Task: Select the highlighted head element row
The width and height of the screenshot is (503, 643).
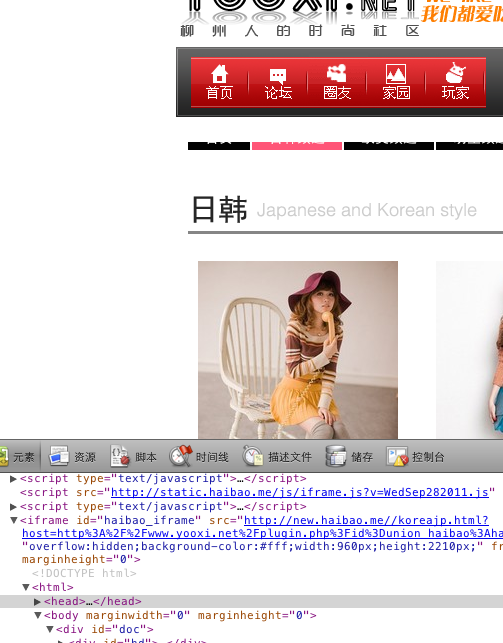Action: pos(251,601)
